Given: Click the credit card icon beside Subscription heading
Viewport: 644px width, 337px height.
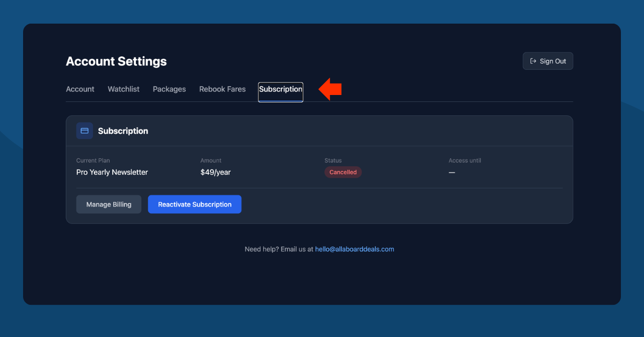Looking at the screenshot, I should point(84,130).
